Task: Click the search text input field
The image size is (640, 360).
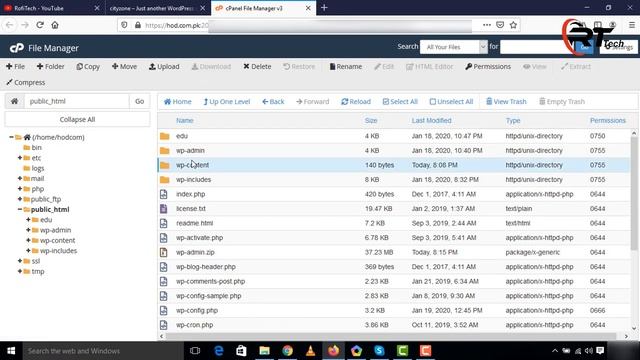Action: [537, 47]
